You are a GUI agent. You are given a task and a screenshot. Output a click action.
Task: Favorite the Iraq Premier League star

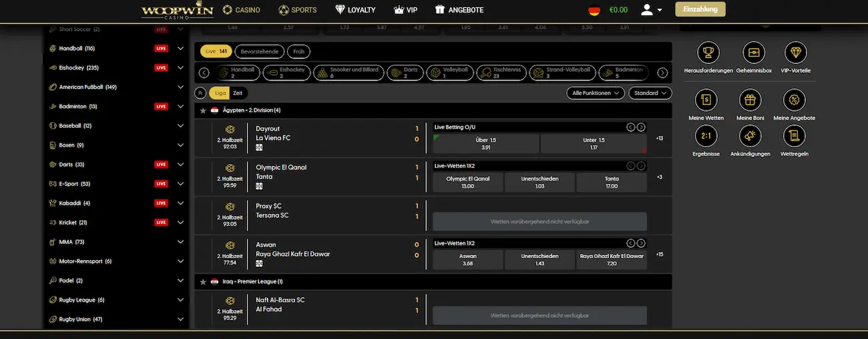tap(203, 282)
